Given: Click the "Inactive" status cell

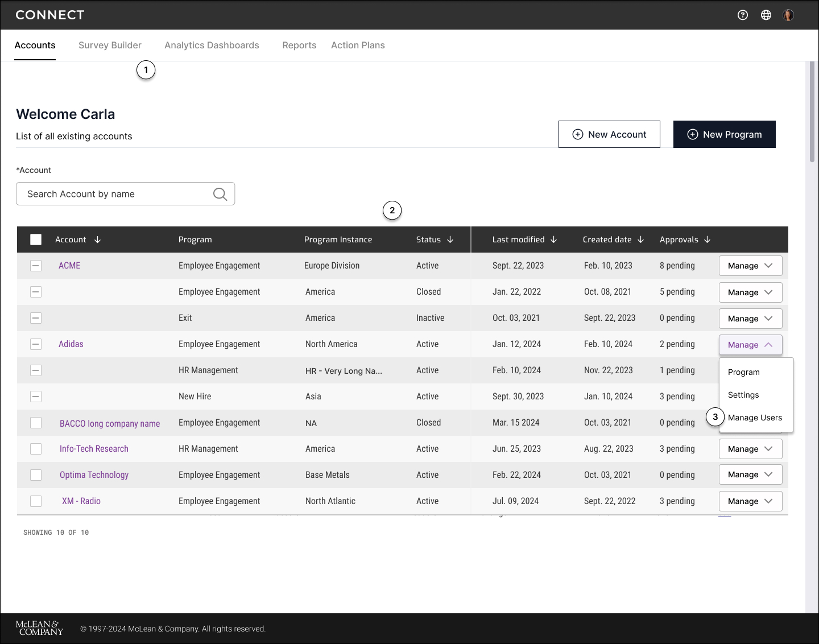Looking at the screenshot, I should [x=431, y=318].
